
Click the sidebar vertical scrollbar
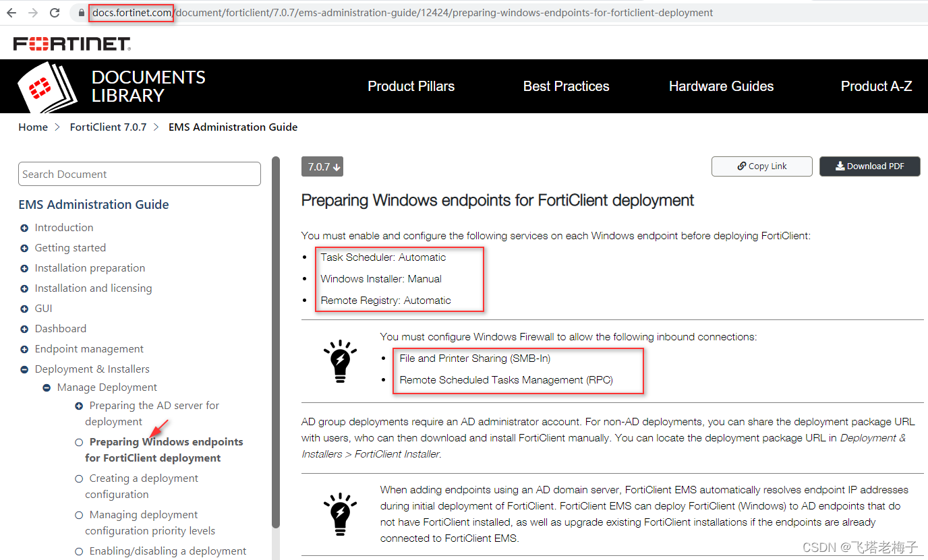pyautogui.click(x=275, y=342)
